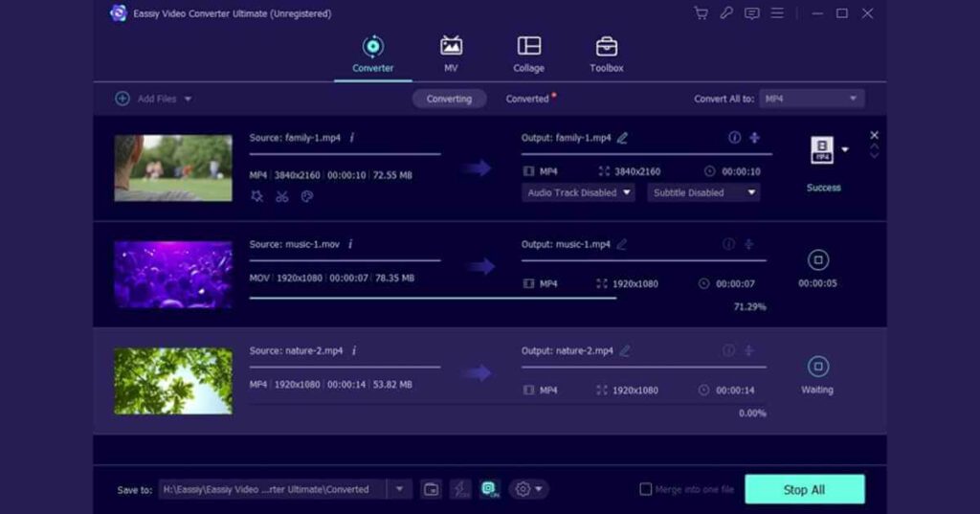Move family-1.mp4 up in the list

click(875, 146)
